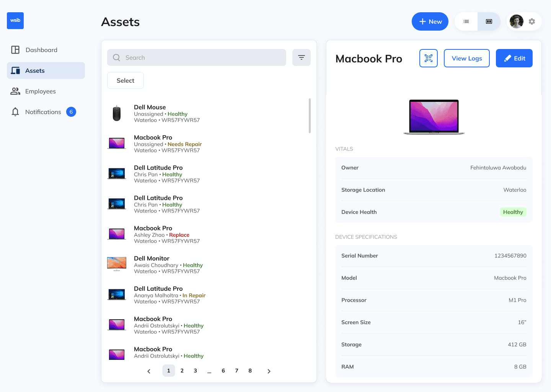
Task: Switch to list view
Action: [466, 21]
